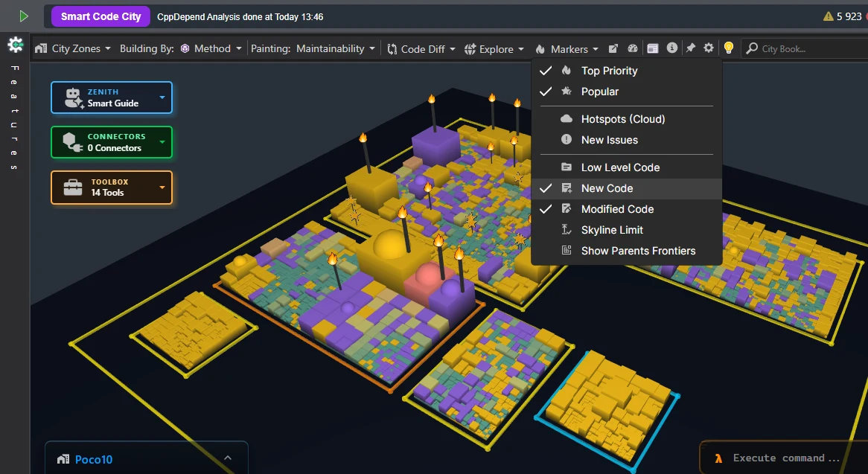The width and height of the screenshot is (868, 474).
Task: Click the warning triangle beside 5 923
Action: (x=828, y=16)
